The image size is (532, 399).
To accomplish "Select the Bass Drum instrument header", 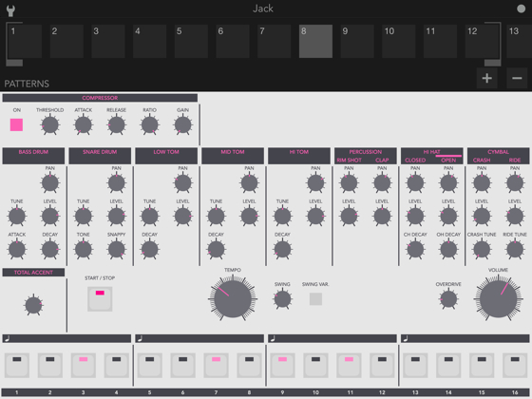I will click(33, 156).
